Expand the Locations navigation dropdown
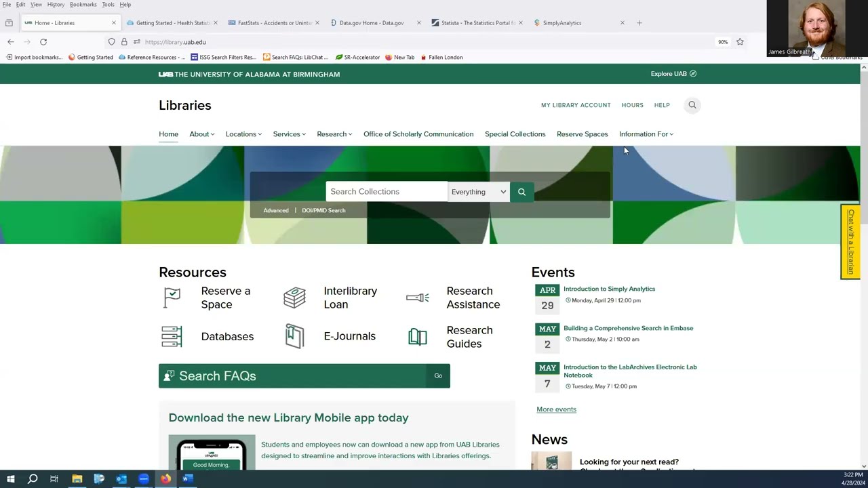The image size is (868, 488). pyautogui.click(x=243, y=134)
